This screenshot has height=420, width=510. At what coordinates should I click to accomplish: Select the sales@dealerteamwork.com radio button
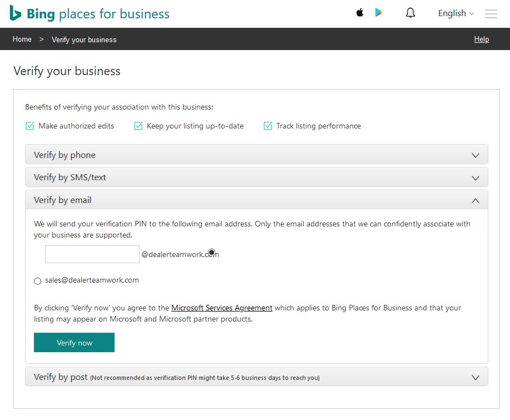[37, 281]
